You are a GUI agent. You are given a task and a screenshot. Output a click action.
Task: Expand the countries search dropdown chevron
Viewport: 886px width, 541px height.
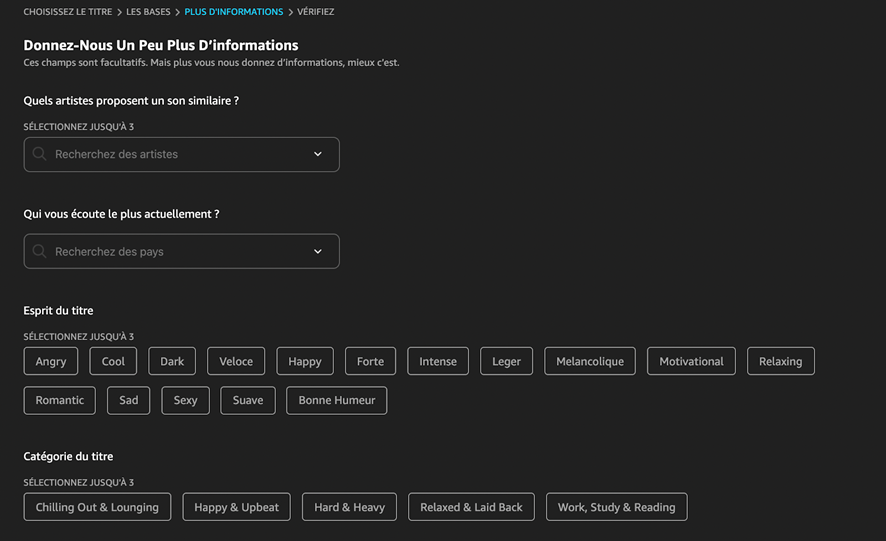pyautogui.click(x=318, y=251)
